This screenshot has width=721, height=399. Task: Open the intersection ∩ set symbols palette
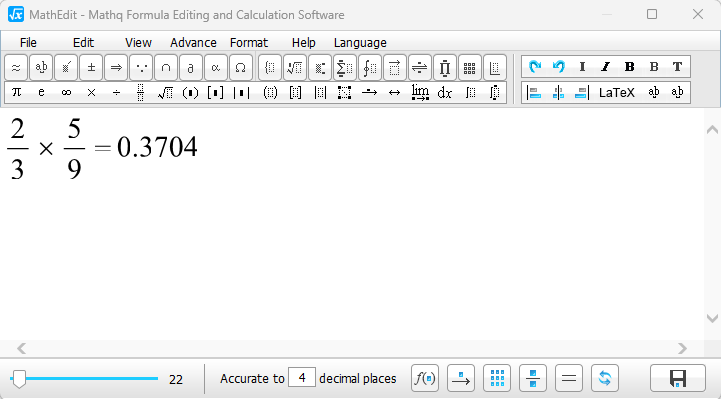click(x=166, y=68)
